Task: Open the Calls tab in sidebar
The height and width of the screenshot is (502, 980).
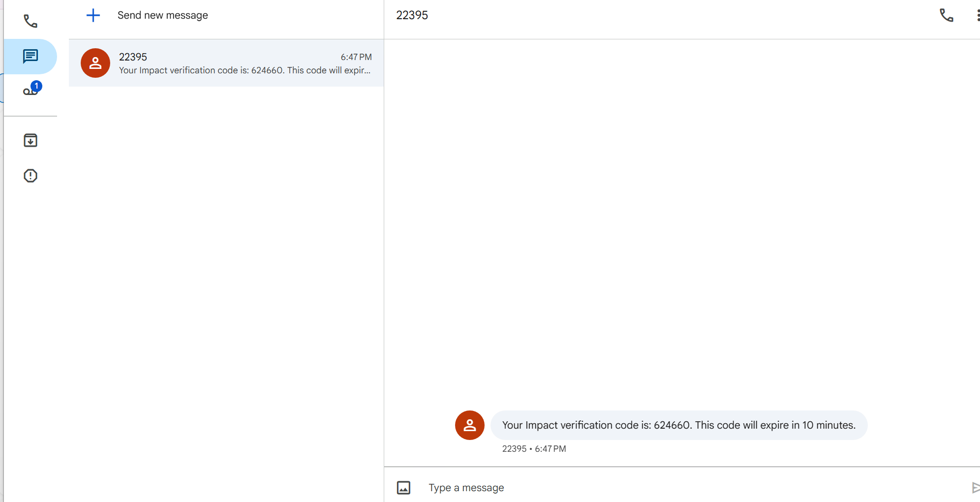Action: [x=31, y=21]
